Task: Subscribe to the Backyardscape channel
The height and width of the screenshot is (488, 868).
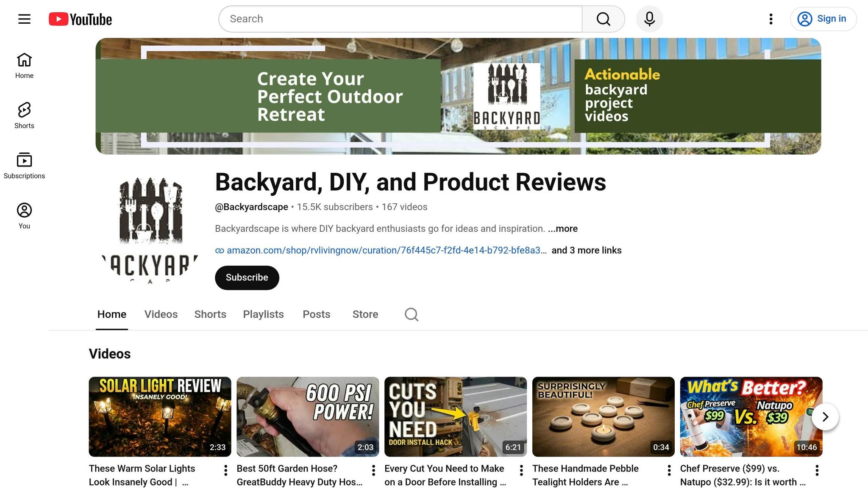Action: coord(247,278)
